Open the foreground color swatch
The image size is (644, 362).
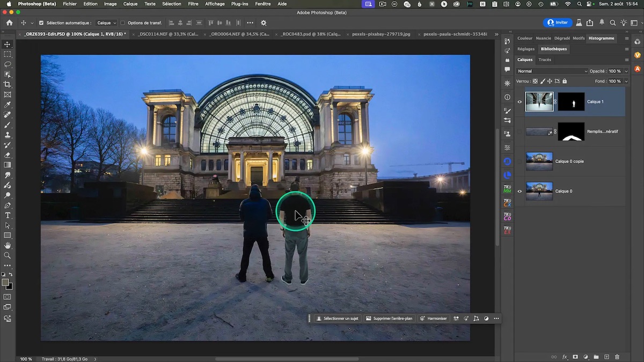point(5,283)
